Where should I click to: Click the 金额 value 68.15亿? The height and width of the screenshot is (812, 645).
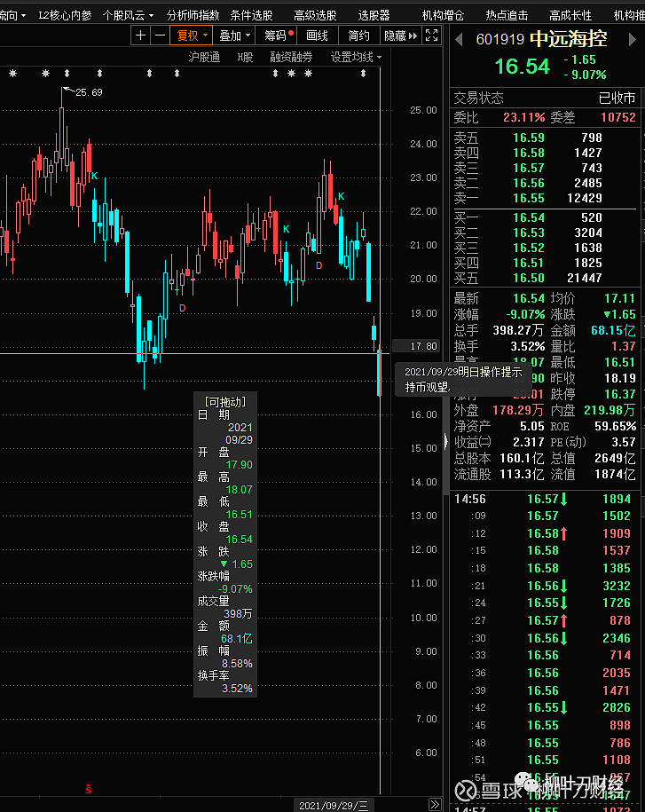[613, 330]
